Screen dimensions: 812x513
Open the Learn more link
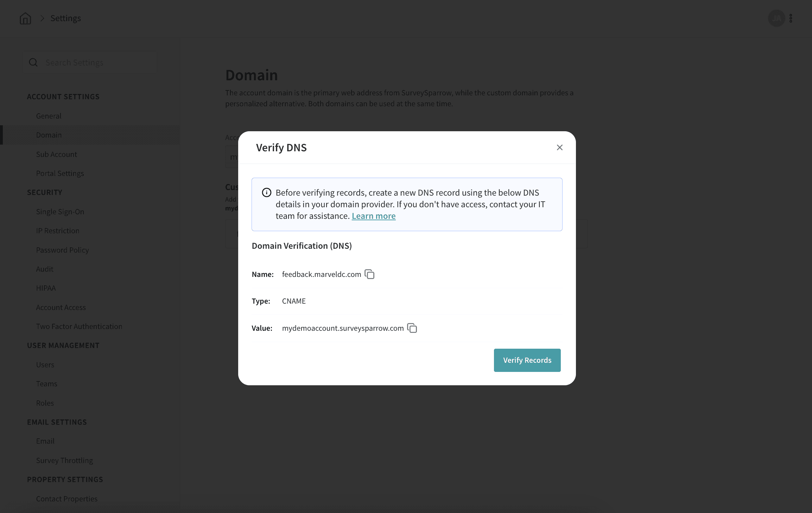374,216
